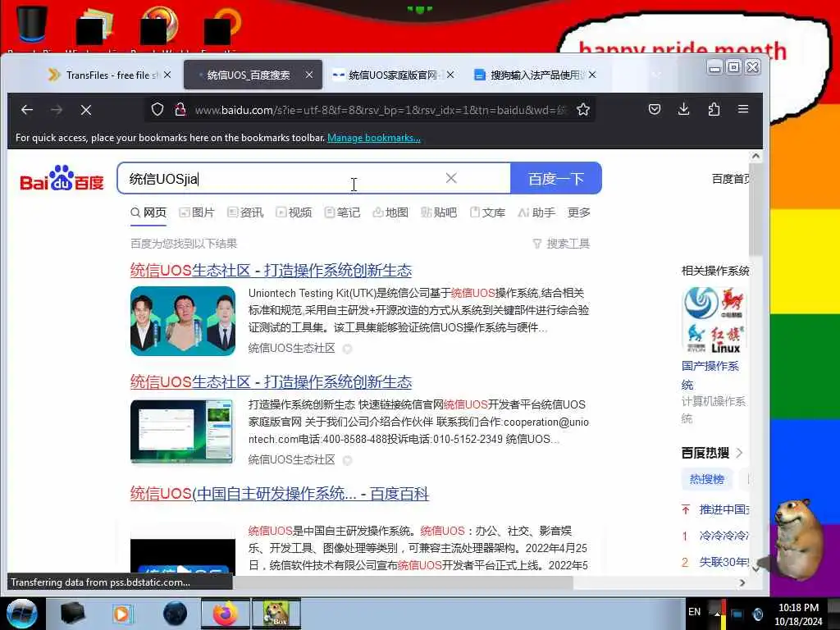Open the Windows Start orb
This screenshot has height=630, width=840.
tap(21, 614)
